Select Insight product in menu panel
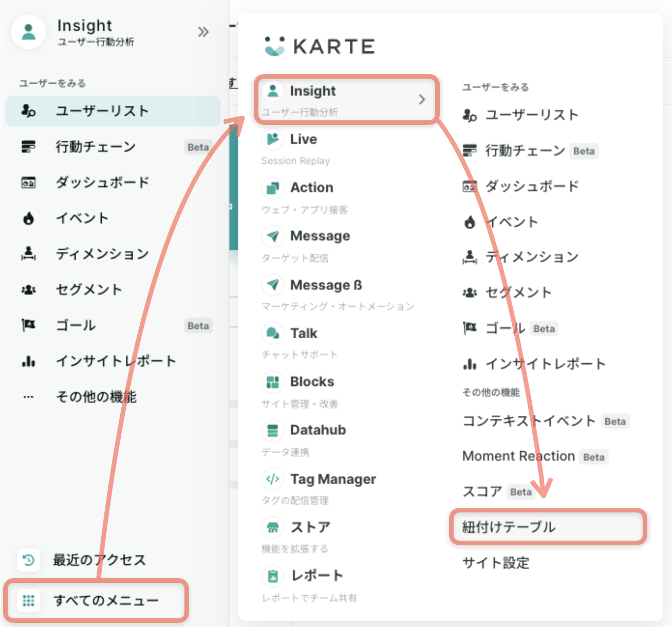Image resolution: width=672 pixels, height=627 pixels. [x=347, y=100]
